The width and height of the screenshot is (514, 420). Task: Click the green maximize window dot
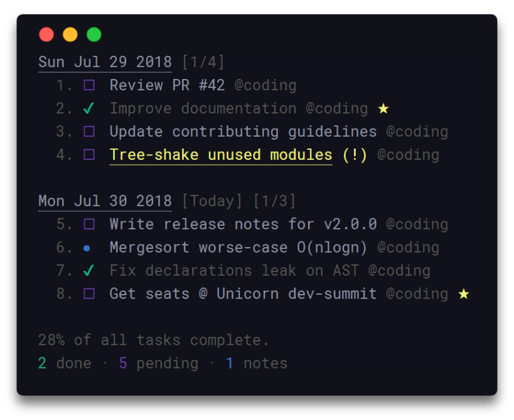94,34
